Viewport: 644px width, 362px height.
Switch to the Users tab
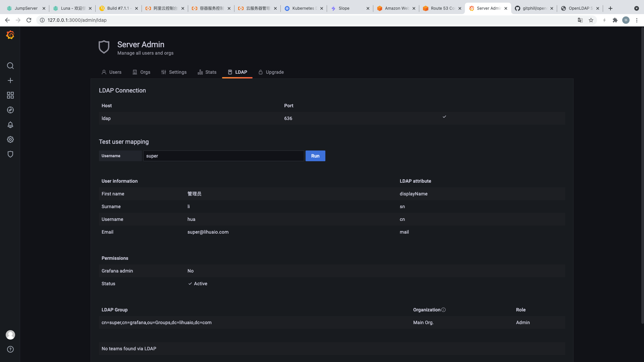[x=112, y=72]
